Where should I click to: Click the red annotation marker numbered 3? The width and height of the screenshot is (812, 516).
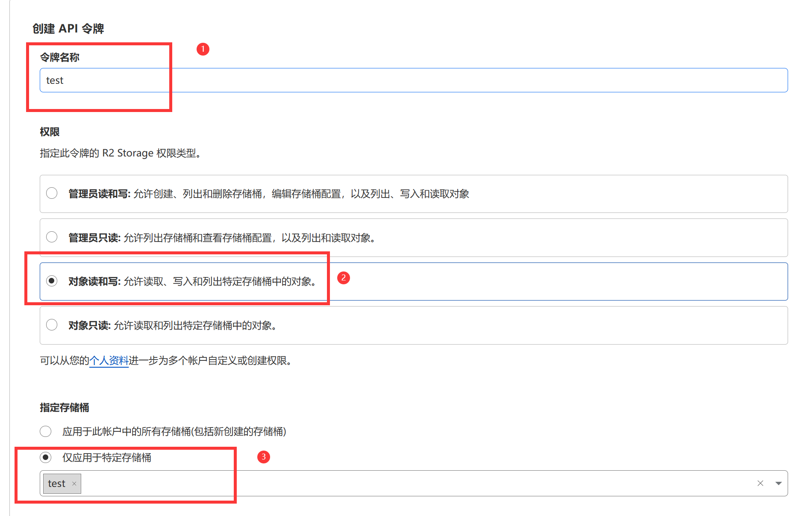[x=264, y=457]
